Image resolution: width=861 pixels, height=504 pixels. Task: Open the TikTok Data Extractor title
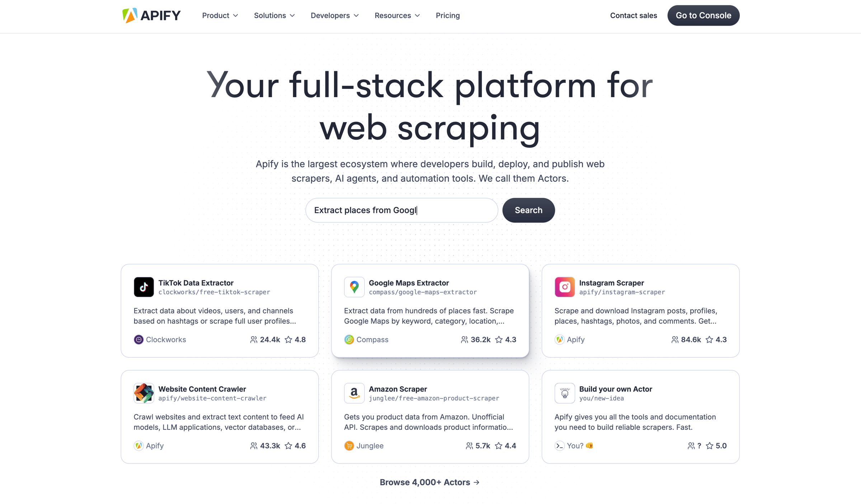[x=196, y=283]
